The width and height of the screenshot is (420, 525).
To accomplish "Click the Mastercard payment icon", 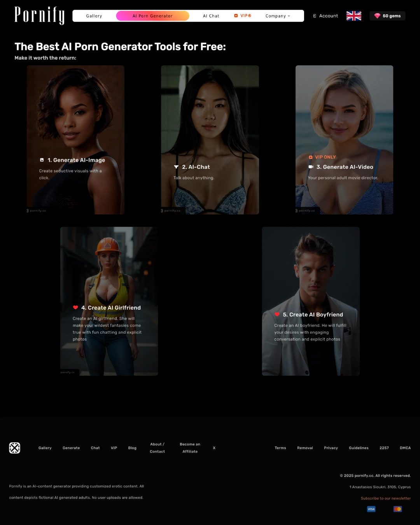I will pyautogui.click(x=397, y=509).
